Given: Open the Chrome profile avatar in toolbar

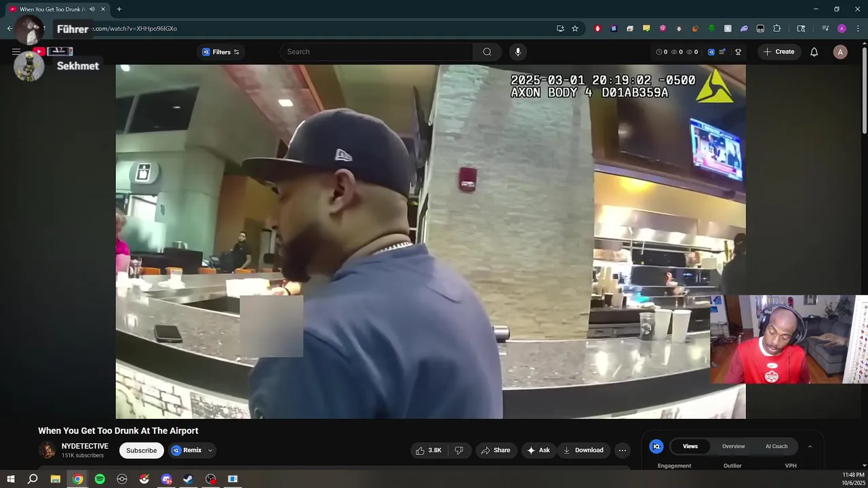Looking at the screenshot, I should tap(842, 28).
